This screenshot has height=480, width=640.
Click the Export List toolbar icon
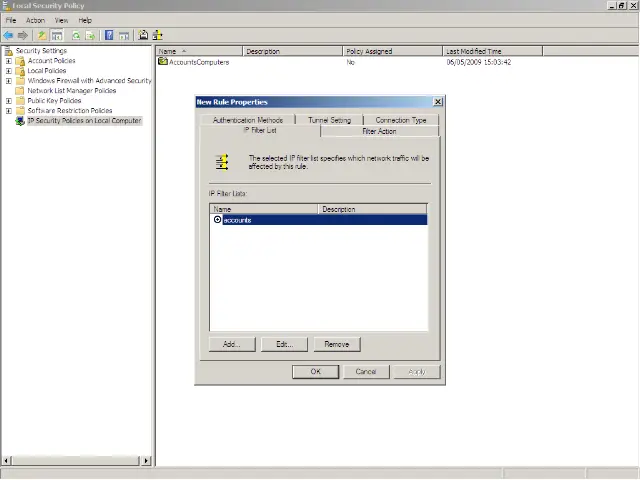[90, 35]
